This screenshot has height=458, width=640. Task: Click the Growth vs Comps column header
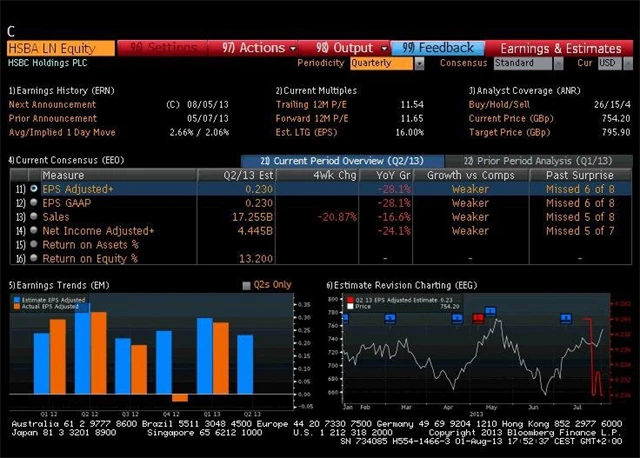(x=471, y=175)
